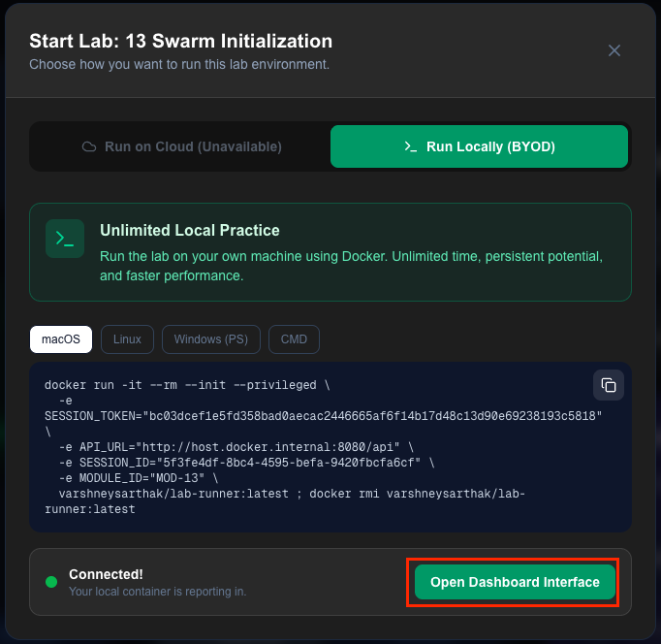The height and width of the screenshot is (644, 661).
Task: Select the macOS command tab
Action: pos(60,339)
